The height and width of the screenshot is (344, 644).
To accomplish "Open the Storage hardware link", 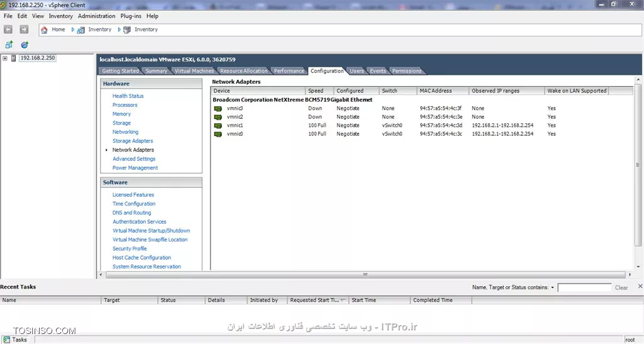I will click(x=121, y=123).
